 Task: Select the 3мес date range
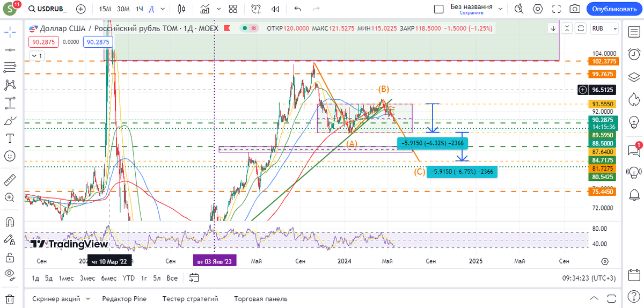pos(87,278)
